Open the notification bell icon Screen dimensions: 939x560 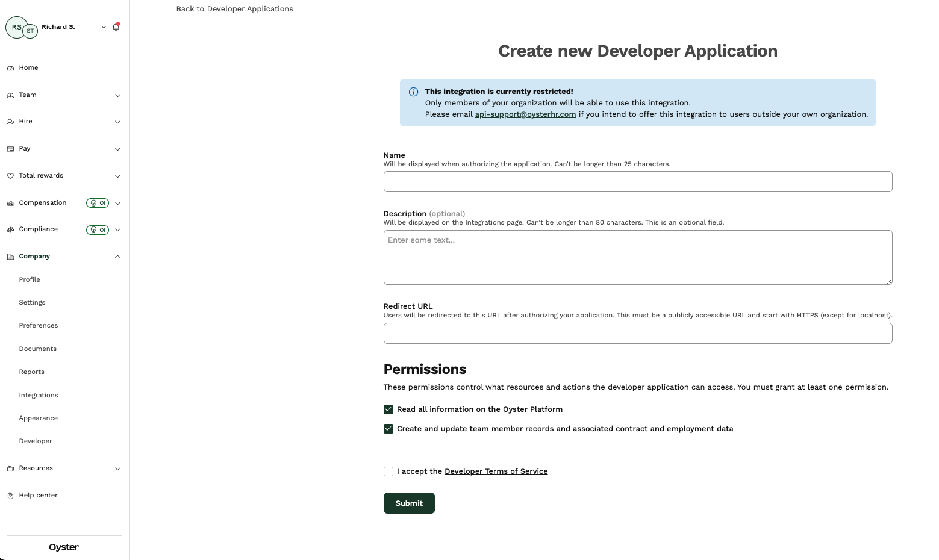coord(116,26)
